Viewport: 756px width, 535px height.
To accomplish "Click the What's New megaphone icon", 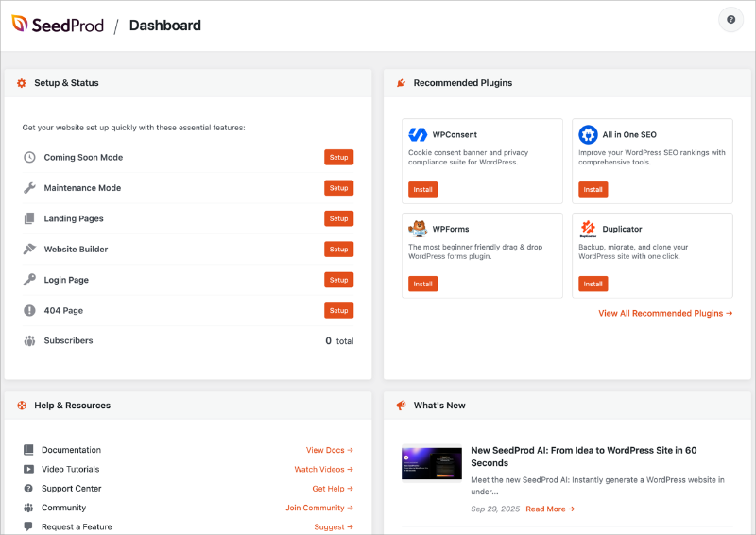I will (401, 406).
